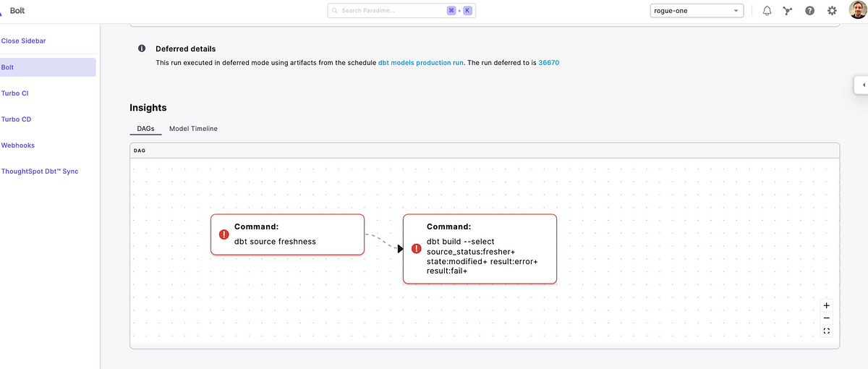The width and height of the screenshot is (868, 369).
Task: Click the K shortcut key badge in search
Action: pos(467,11)
